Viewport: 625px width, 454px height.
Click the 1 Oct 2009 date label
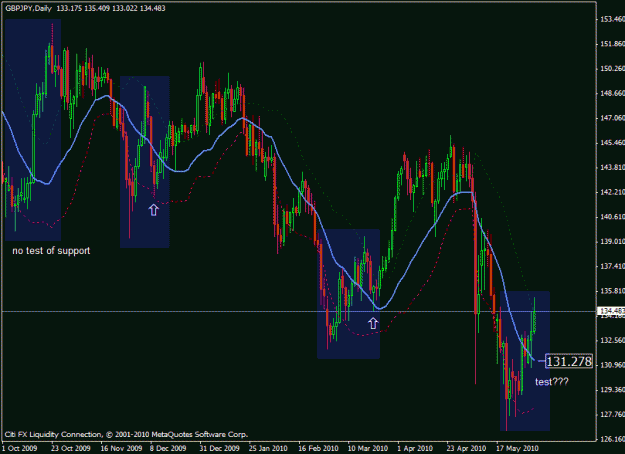click(19, 448)
